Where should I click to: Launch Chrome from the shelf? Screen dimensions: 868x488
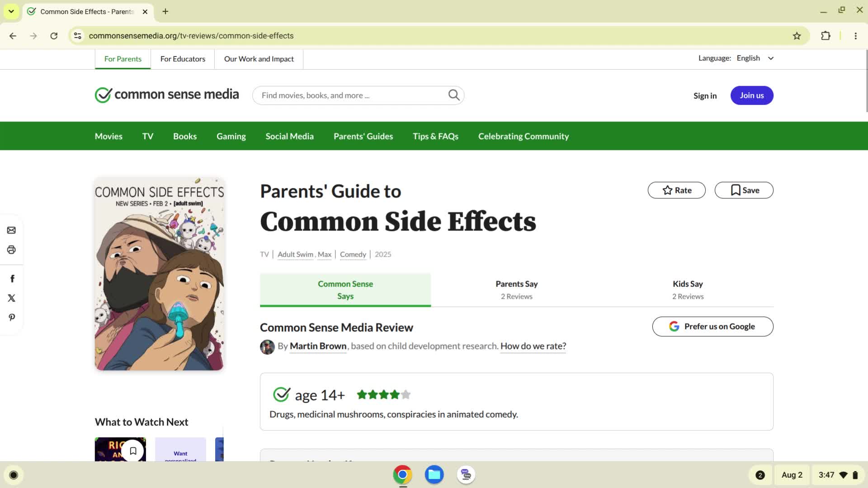tap(402, 475)
